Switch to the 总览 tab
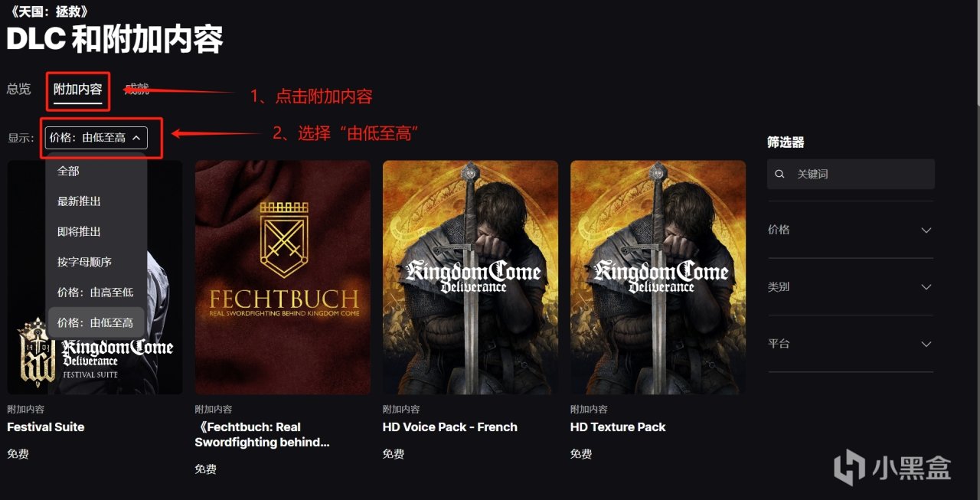Viewport: 980px width, 500px height. point(19,89)
